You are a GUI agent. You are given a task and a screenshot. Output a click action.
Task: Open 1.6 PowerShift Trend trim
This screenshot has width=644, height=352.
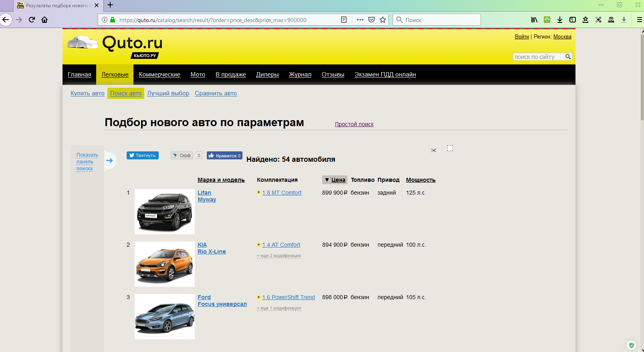click(x=289, y=297)
